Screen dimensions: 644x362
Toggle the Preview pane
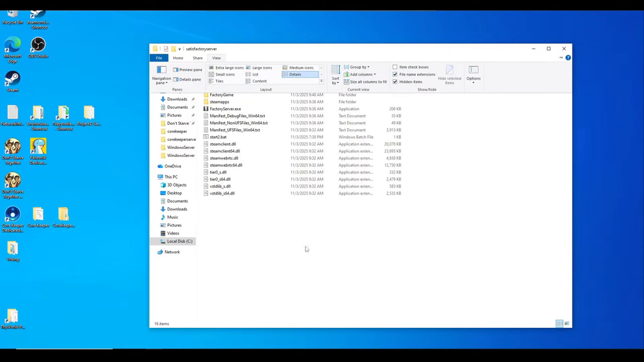click(x=188, y=70)
